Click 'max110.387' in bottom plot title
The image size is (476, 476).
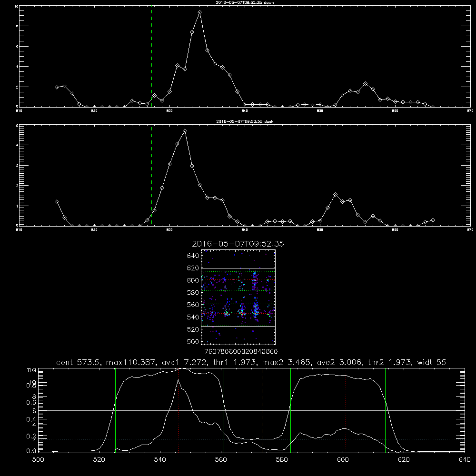130,362
